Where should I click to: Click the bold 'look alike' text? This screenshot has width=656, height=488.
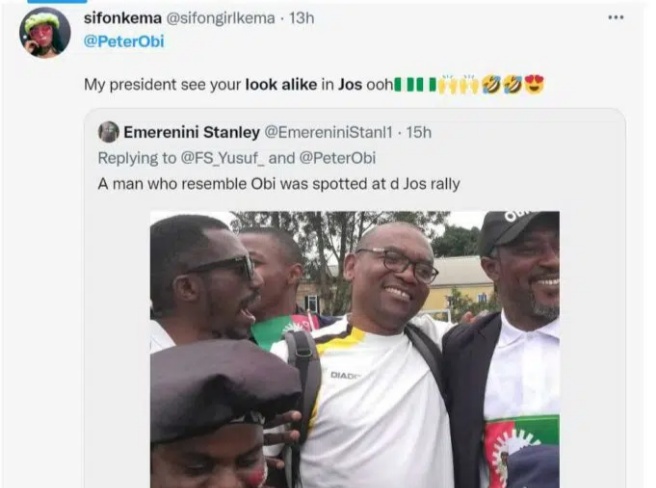pos(281,85)
